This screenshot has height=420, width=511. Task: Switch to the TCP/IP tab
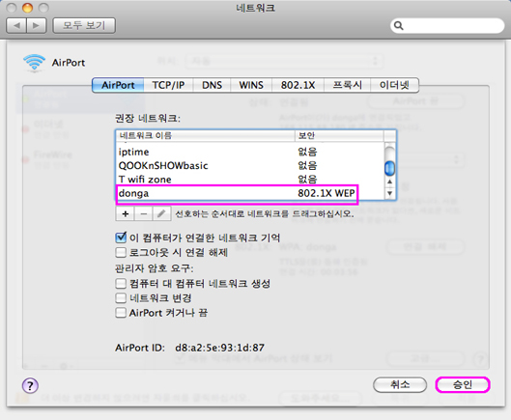168,85
